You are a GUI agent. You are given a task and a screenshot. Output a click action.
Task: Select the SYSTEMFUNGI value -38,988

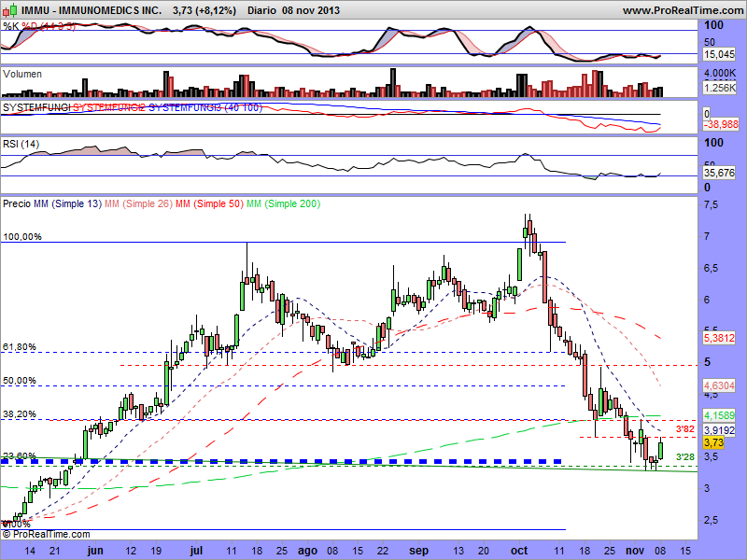(x=721, y=124)
